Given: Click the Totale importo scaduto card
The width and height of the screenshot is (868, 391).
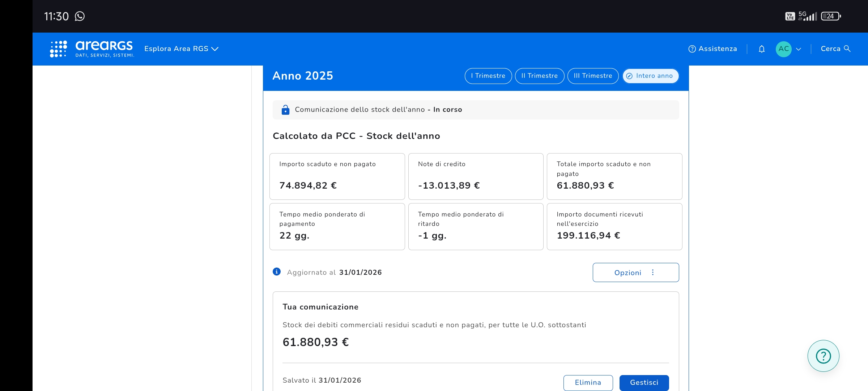Looking at the screenshot, I should point(614,176).
